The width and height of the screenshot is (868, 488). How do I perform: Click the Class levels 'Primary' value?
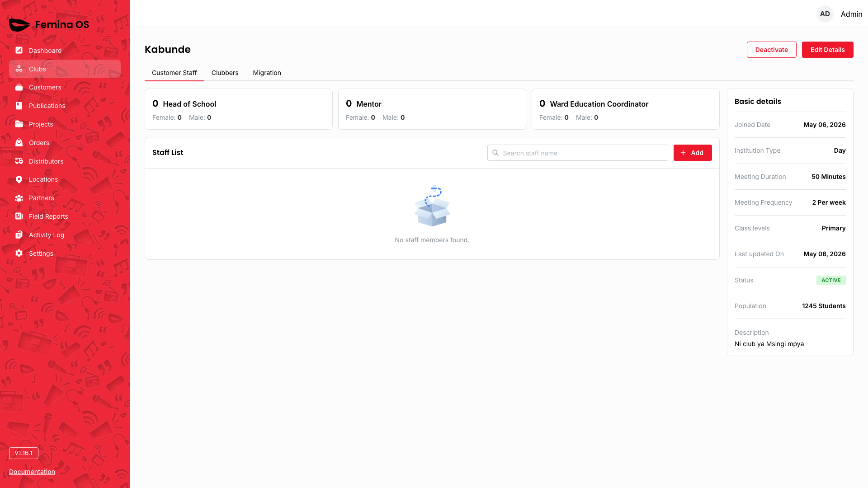[x=834, y=228]
